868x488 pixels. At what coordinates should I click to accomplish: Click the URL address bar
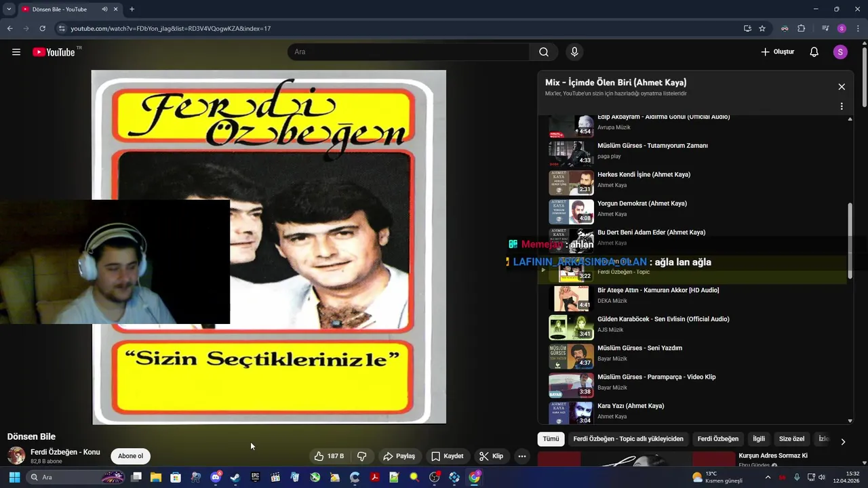[400, 28]
